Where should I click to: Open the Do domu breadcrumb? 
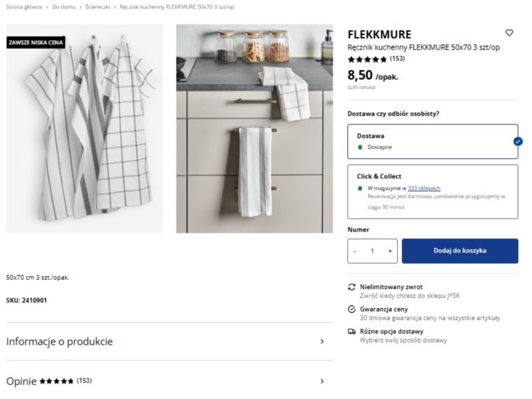pos(64,7)
